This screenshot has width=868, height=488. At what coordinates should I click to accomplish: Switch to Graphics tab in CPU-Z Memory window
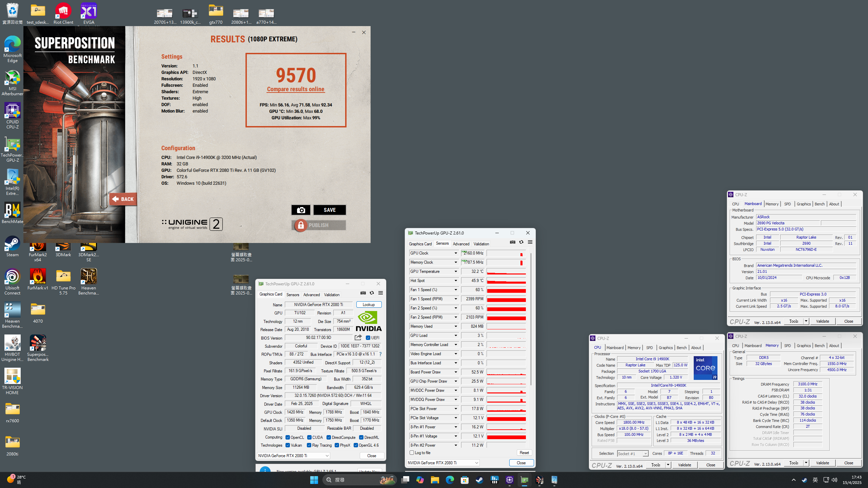[x=804, y=346]
